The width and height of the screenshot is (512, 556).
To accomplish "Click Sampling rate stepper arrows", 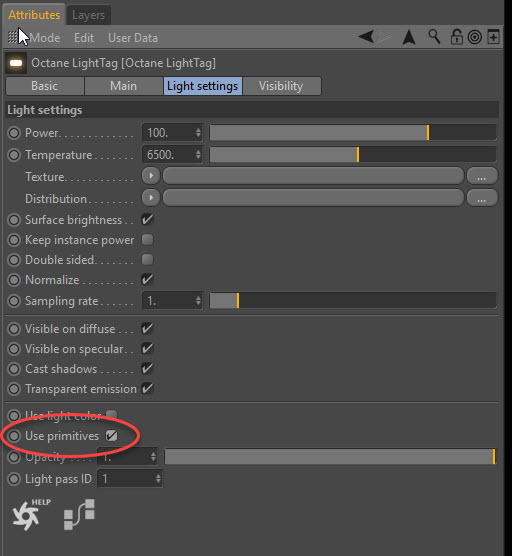I will [x=198, y=301].
